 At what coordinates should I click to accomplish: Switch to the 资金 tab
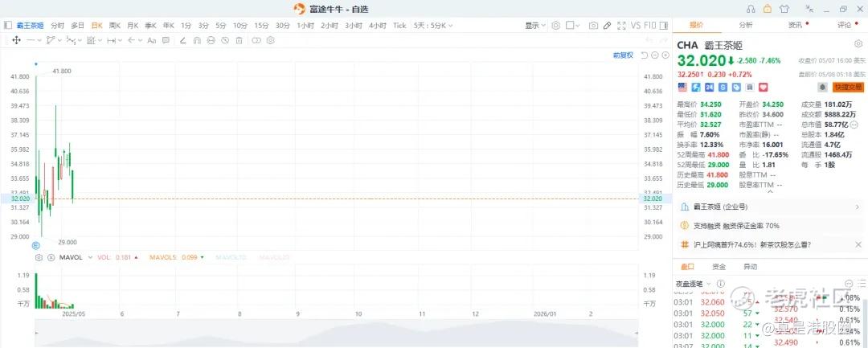(x=719, y=267)
